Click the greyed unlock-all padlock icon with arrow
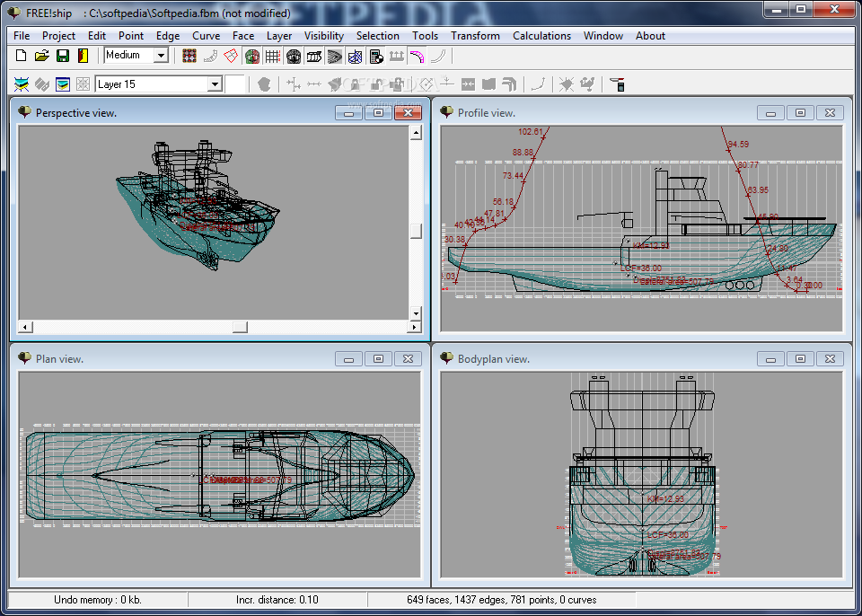This screenshot has height=616, width=862. point(398,84)
